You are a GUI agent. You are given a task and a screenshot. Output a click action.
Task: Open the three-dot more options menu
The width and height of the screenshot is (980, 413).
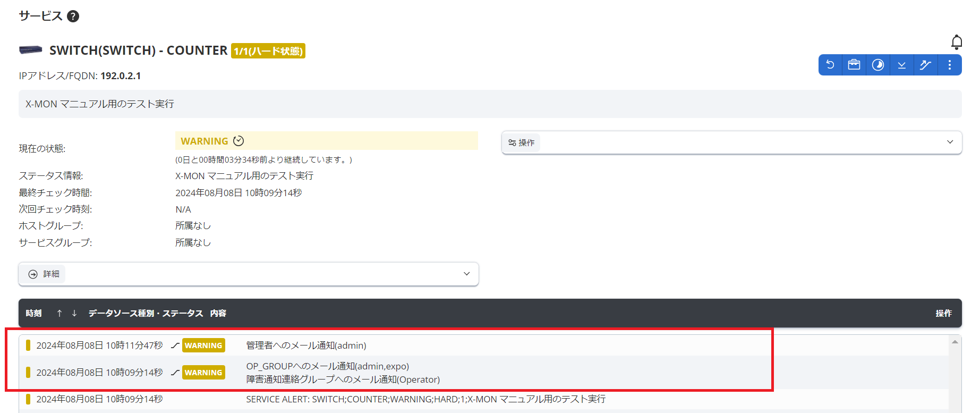[950, 65]
